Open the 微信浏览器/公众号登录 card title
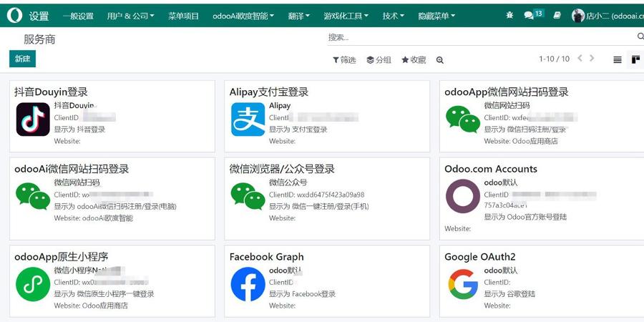644x322 pixels. pyautogui.click(x=282, y=169)
